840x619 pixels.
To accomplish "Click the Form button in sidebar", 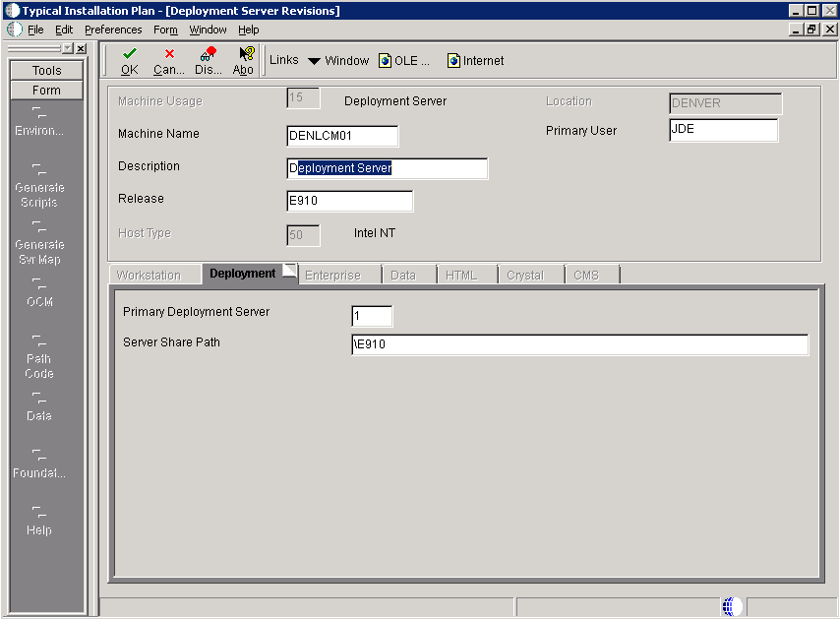I will coord(46,90).
